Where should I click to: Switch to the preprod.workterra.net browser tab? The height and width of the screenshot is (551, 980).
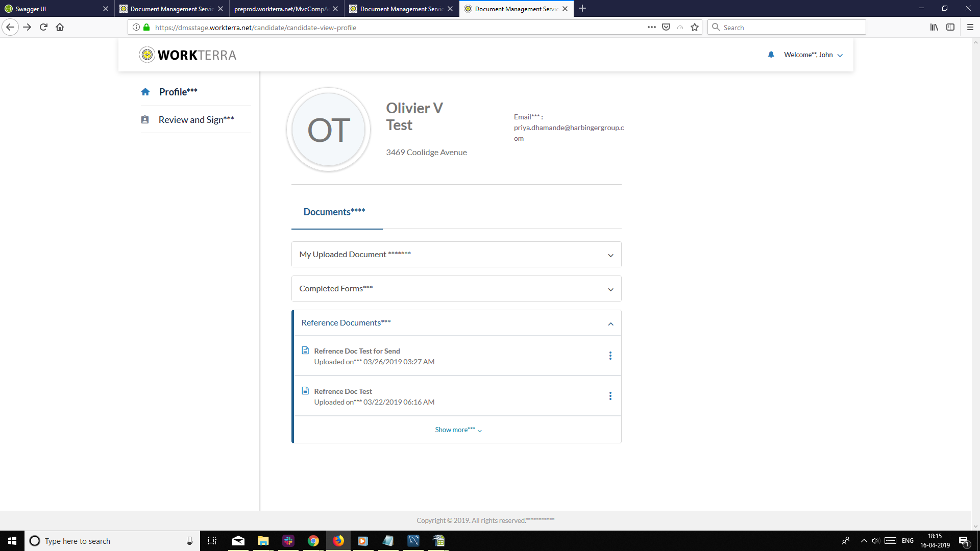[x=281, y=9]
